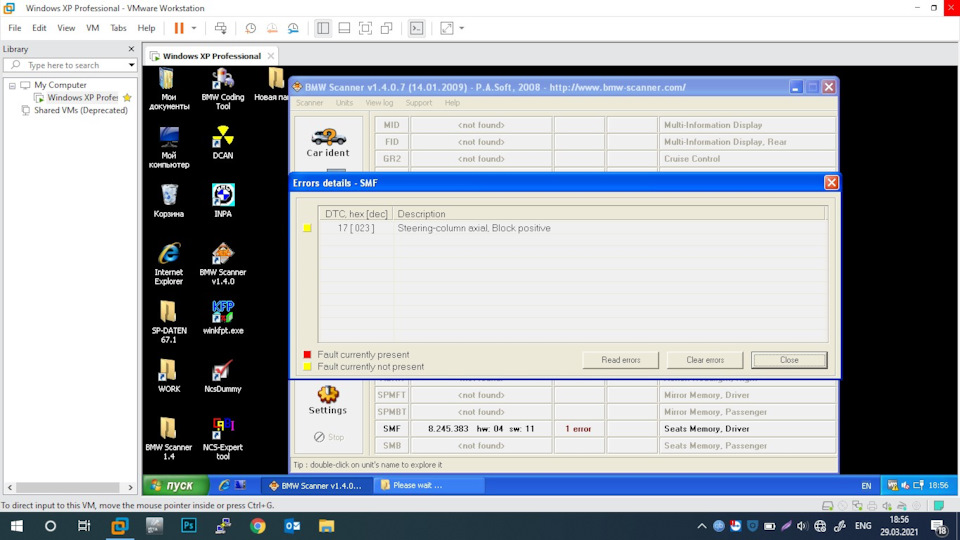
Task: Open the console view toolbar icon
Action: pos(416,28)
